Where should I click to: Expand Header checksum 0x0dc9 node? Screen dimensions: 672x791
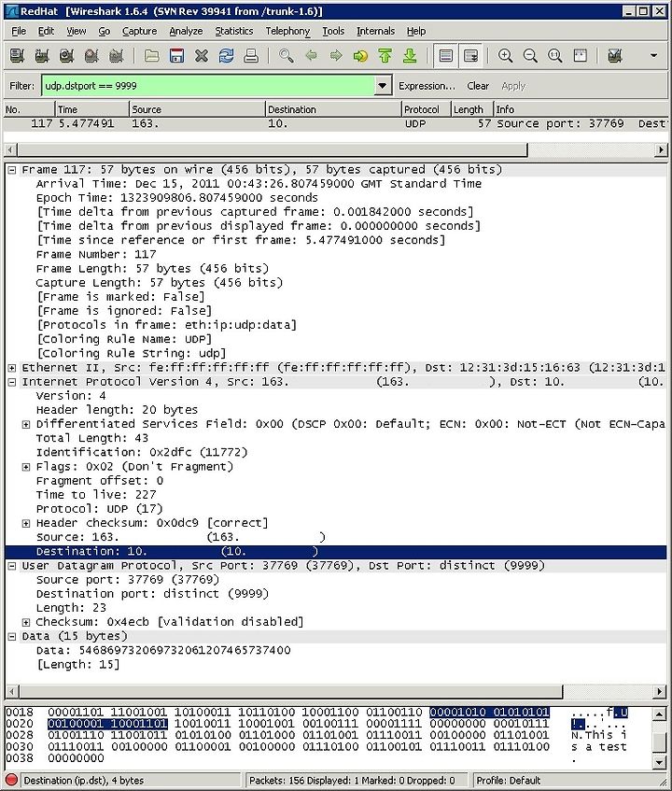click(26, 523)
